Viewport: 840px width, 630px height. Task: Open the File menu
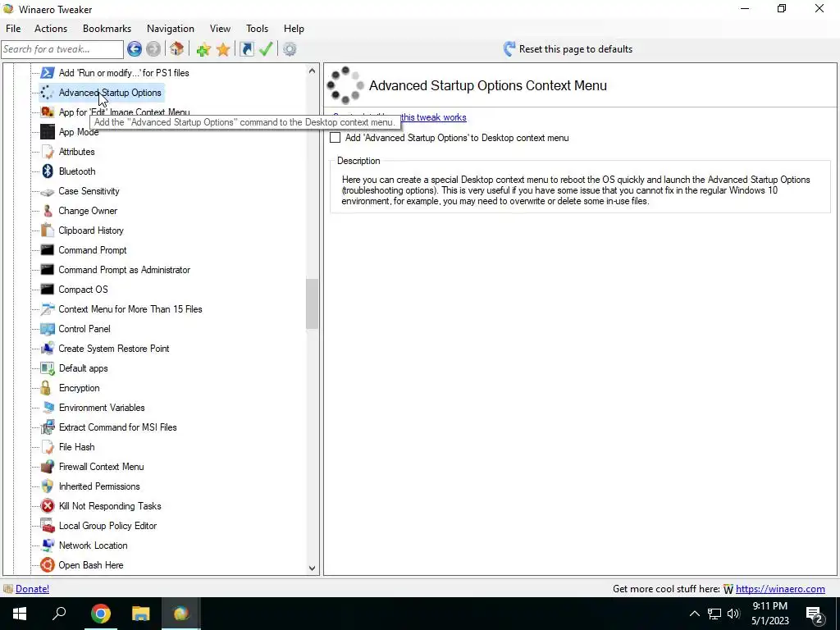[13, 29]
